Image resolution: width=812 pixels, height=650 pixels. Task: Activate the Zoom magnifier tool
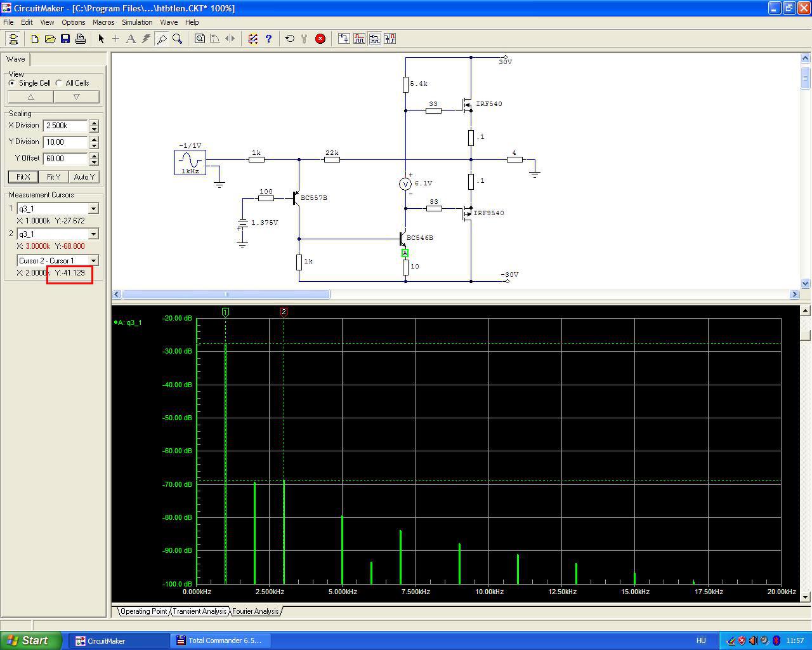coord(178,39)
